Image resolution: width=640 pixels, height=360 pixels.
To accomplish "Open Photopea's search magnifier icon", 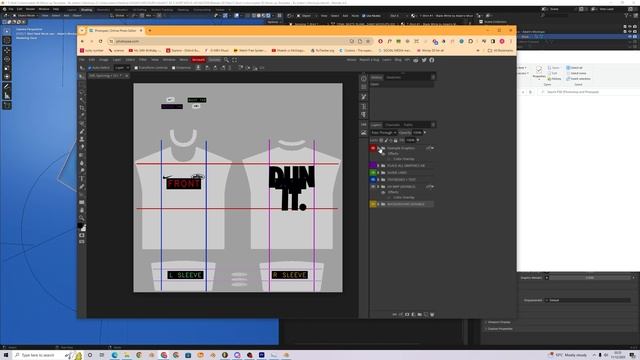I will click(x=227, y=60).
